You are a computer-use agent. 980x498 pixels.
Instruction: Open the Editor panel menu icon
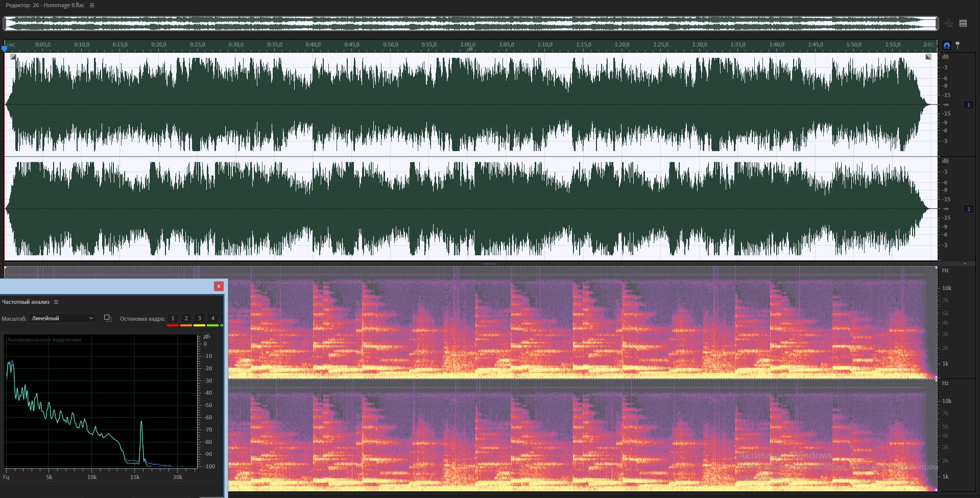(x=92, y=5)
